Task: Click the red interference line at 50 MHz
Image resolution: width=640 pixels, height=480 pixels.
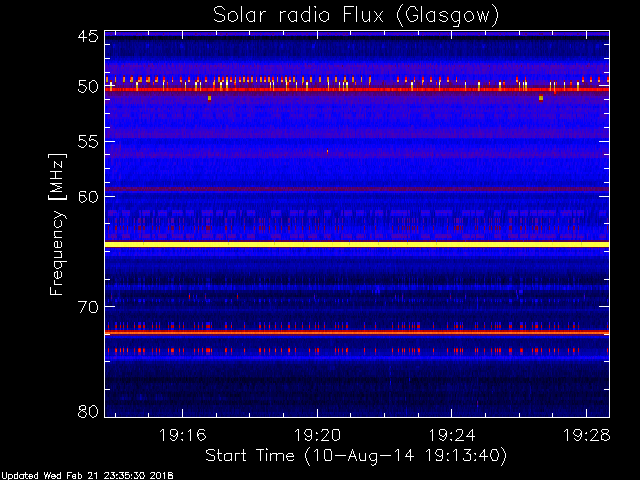Action: coord(357,89)
